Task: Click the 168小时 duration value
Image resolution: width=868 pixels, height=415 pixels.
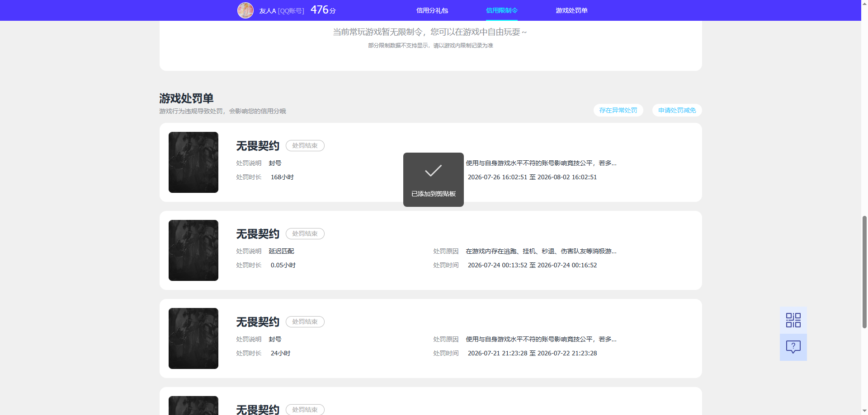Action: pyautogui.click(x=282, y=177)
